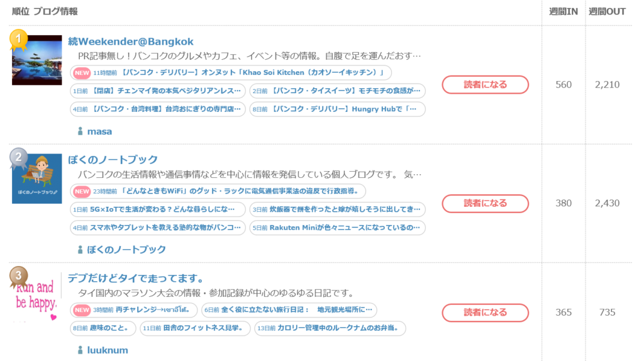This screenshot has height=361, width=644.
Task: Open author link luuknum
Action: click(107, 350)
